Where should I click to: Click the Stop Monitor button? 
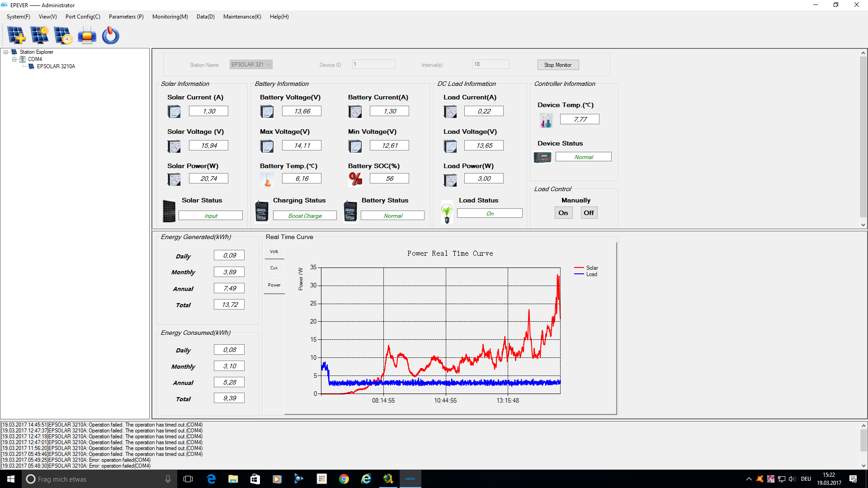558,65
